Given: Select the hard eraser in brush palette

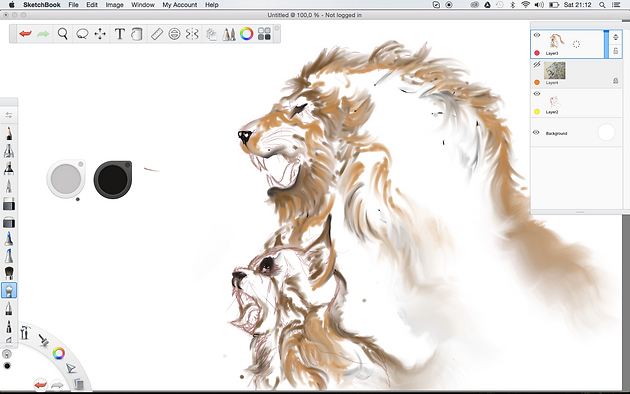Looking at the screenshot, I should 9,204.
